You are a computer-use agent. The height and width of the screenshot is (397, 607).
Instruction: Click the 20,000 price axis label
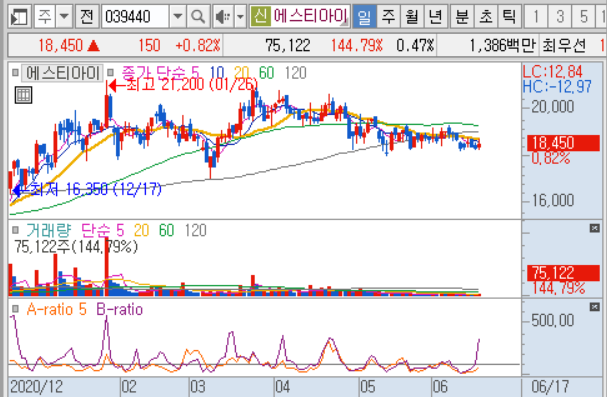(x=553, y=107)
